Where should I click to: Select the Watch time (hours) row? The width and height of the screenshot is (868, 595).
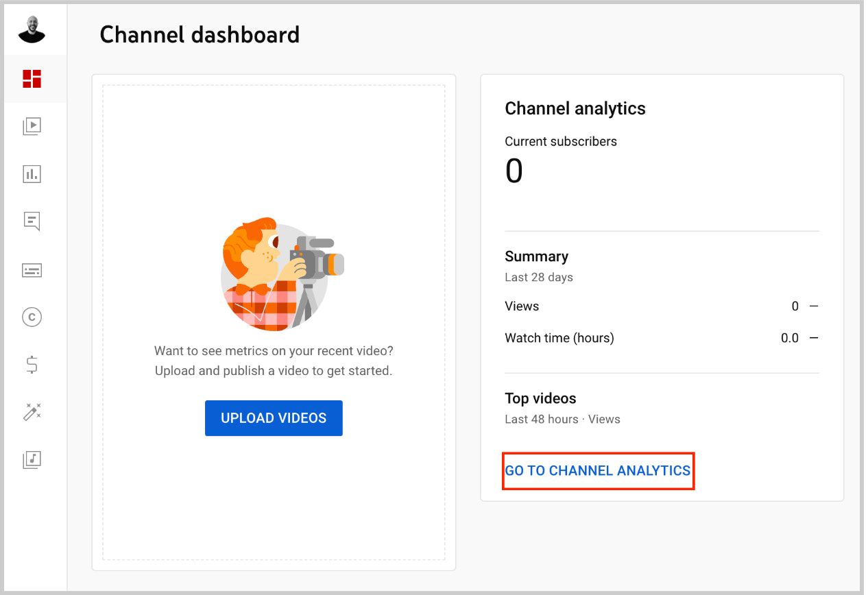(661, 338)
